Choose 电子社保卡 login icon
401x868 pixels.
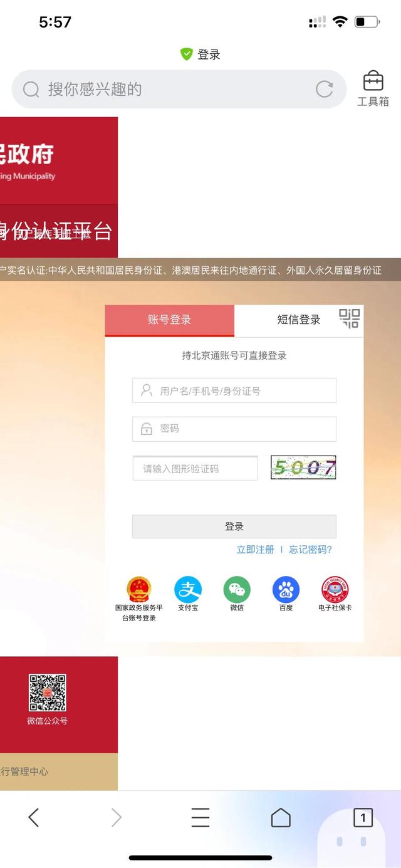point(335,590)
